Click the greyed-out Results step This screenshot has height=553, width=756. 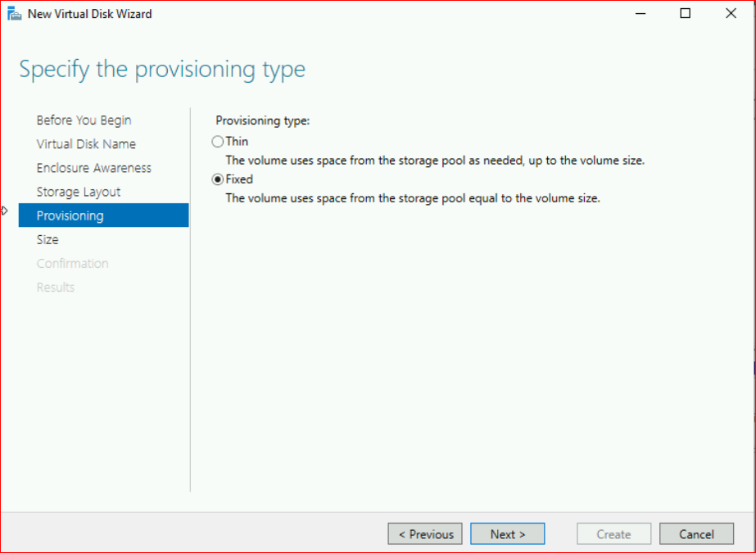(x=56, y=287)
